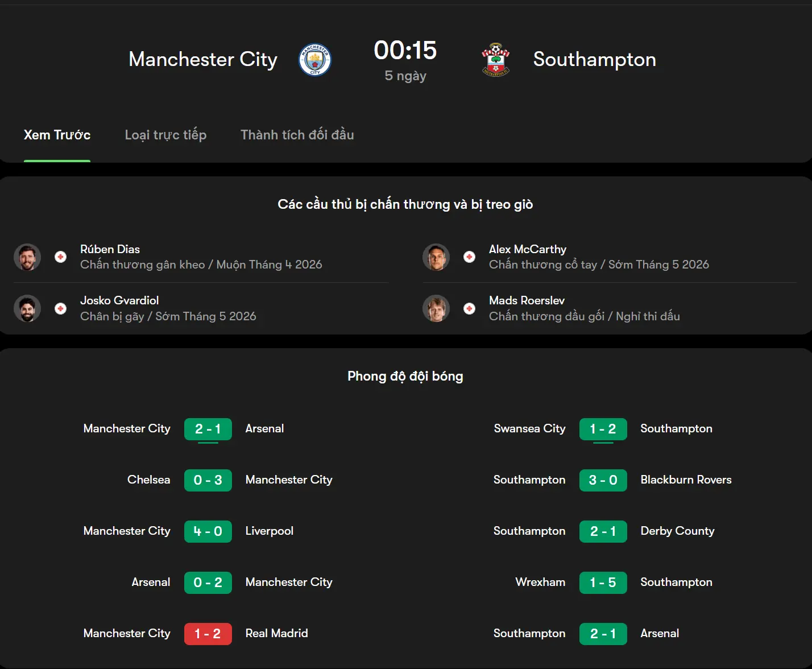The width and height of the screenshot is (812, 669).
Task: Click the red 1-2 score versus Real Madrid
Action: [208, 633]
